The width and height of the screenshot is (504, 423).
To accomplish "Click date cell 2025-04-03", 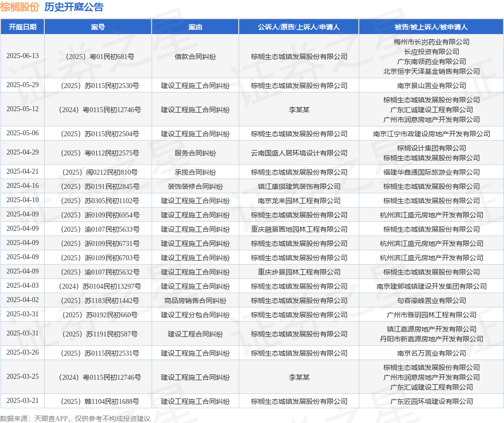I will (x=23, y=286).
